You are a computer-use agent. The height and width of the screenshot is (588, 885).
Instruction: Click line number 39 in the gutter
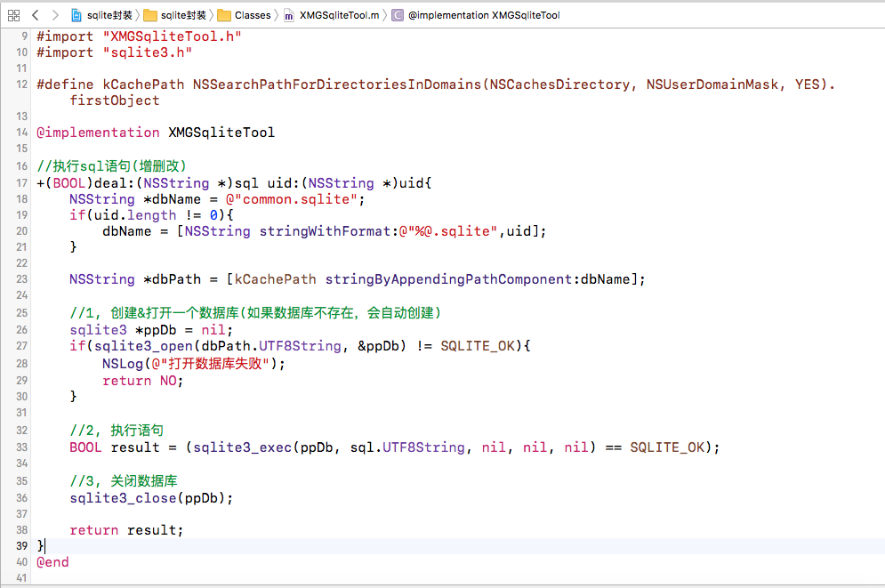point(21,545)
